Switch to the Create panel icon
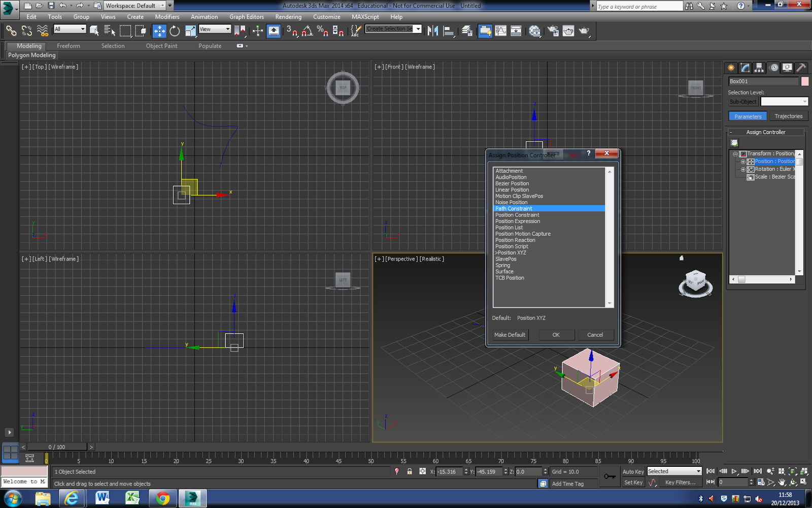The image size is (812, 508). click(730, 68)
